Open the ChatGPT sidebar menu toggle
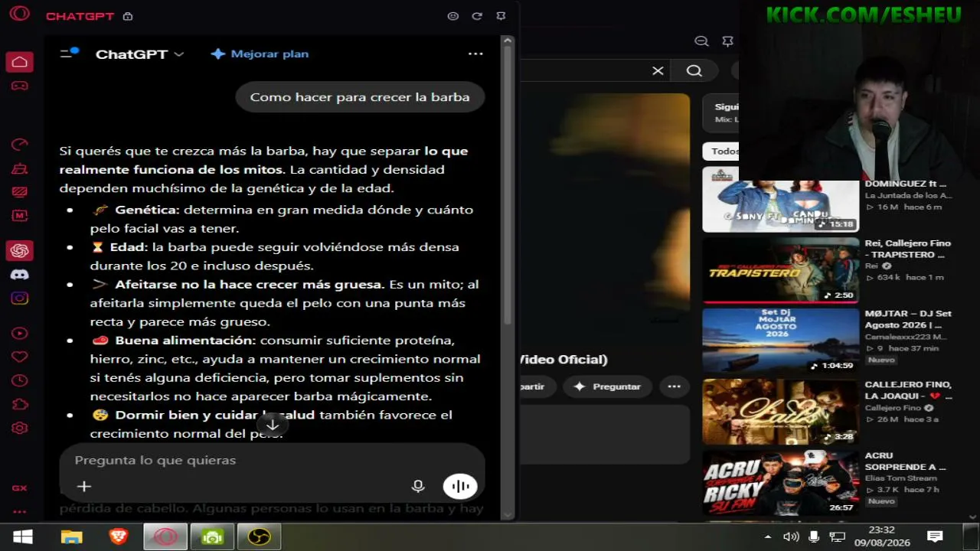 click(x=69, y=54)
